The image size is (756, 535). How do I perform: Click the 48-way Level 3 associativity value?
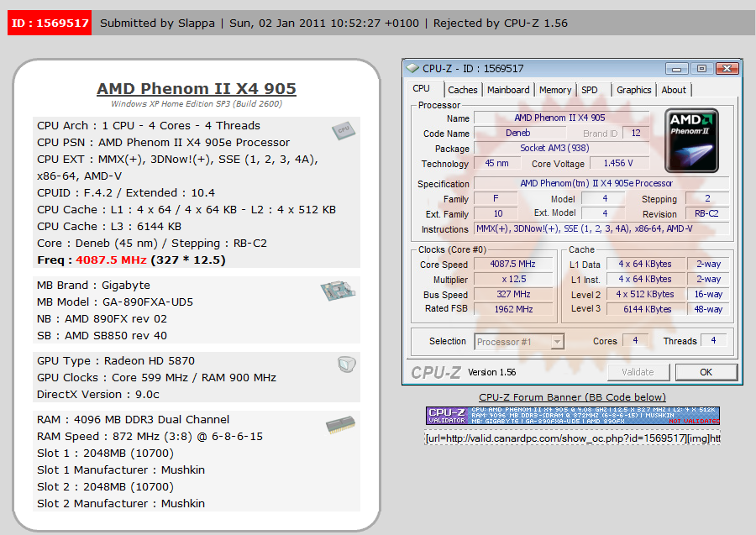708,309
